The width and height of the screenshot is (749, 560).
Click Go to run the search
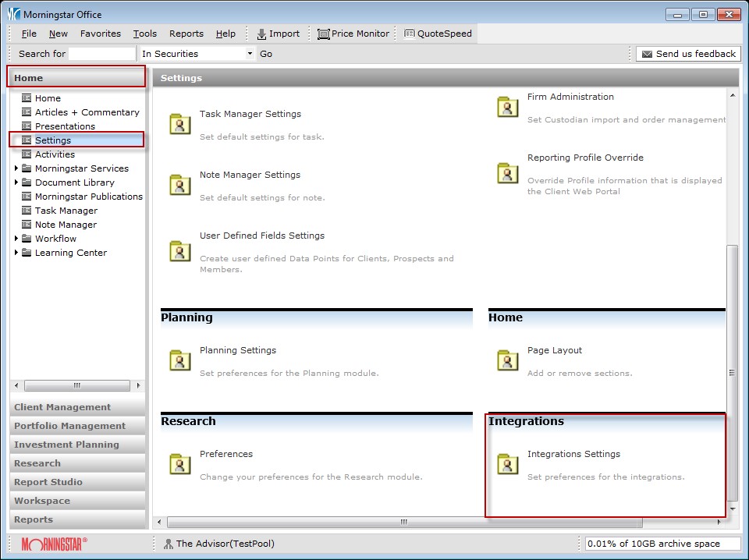266,54
